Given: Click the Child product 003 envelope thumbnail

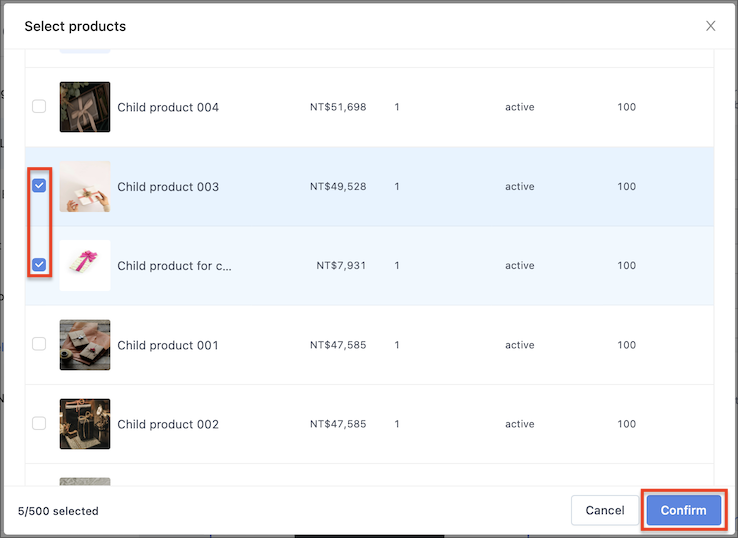Looking at the screenshot, I should tap(85, 186).
